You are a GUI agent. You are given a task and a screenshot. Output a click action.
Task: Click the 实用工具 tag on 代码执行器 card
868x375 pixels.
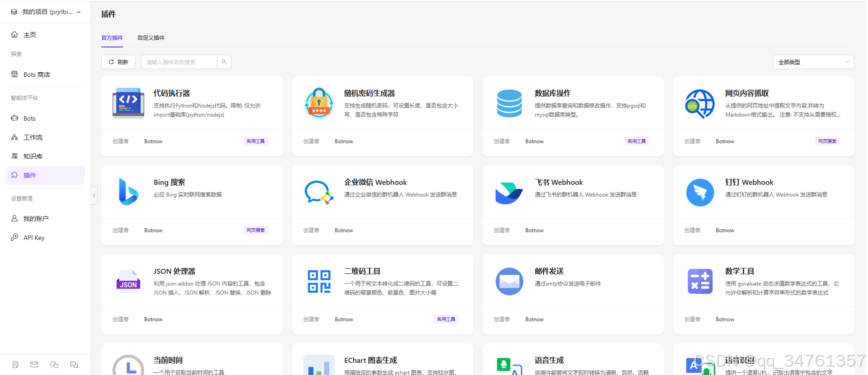256,141
